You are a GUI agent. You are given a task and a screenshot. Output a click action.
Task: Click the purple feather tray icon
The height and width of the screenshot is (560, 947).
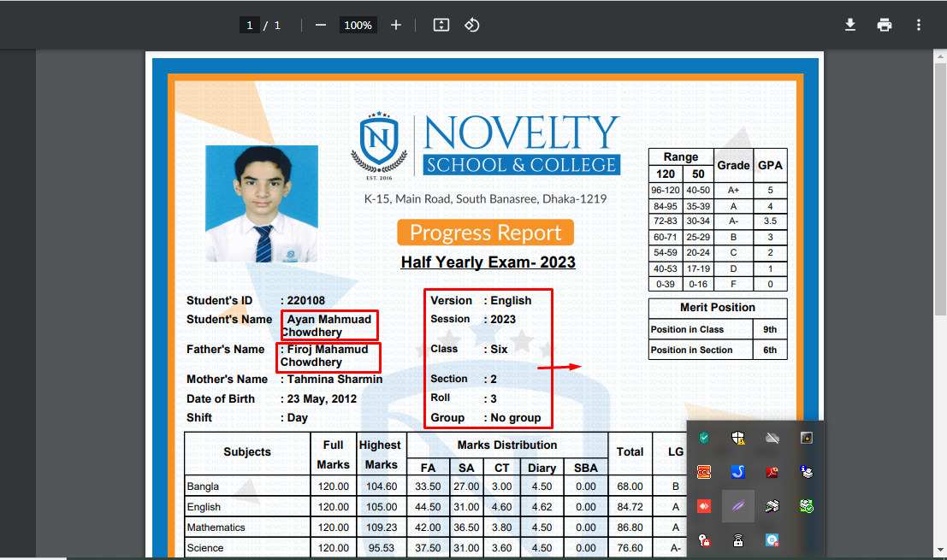click(738, 506)
